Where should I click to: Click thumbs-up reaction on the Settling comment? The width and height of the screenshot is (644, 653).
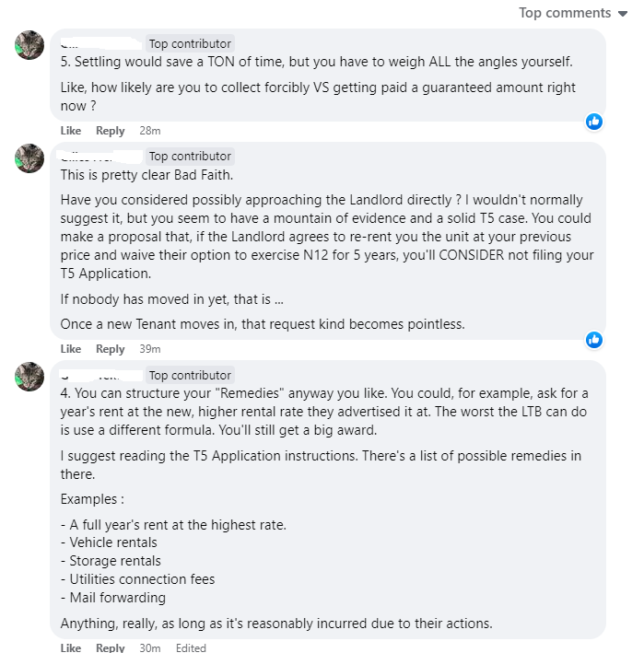tap(594, 122)
